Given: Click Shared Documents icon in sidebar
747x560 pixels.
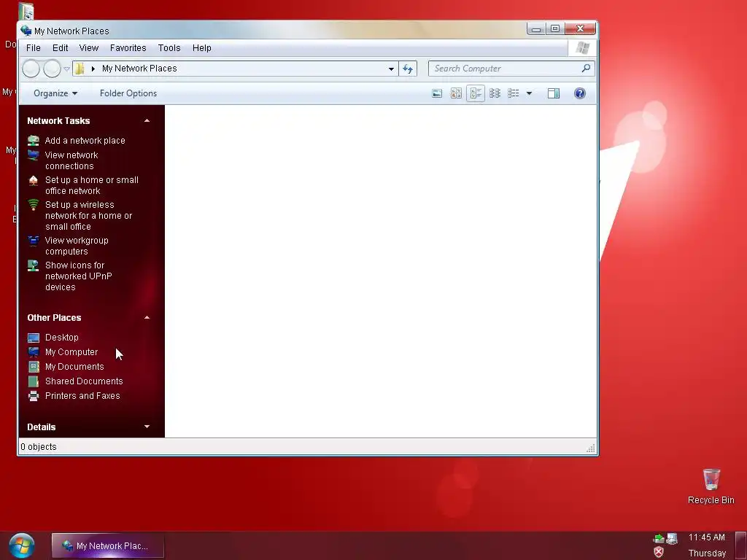Looking at the screenshot, I should [x=34, y=381].
